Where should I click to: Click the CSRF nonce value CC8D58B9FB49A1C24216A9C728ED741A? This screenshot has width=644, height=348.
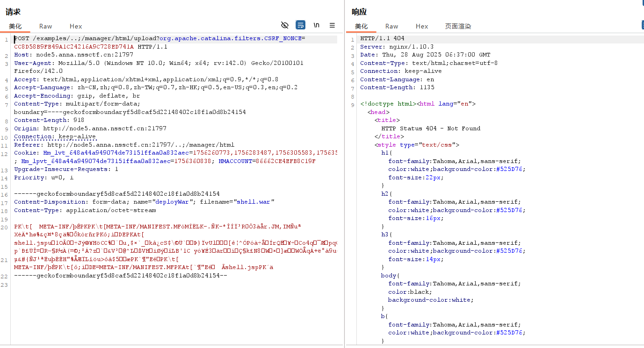(x=74, y=47)
